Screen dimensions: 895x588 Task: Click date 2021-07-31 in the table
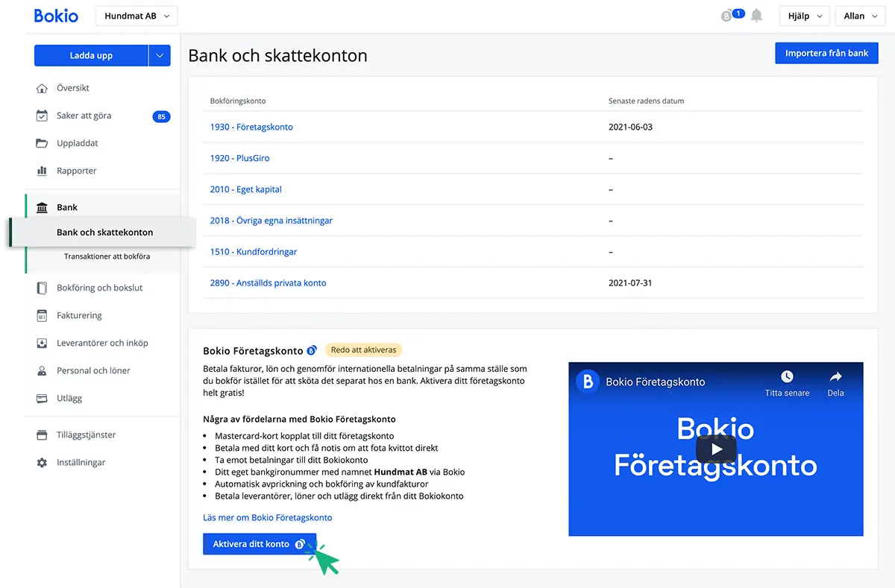630,283
